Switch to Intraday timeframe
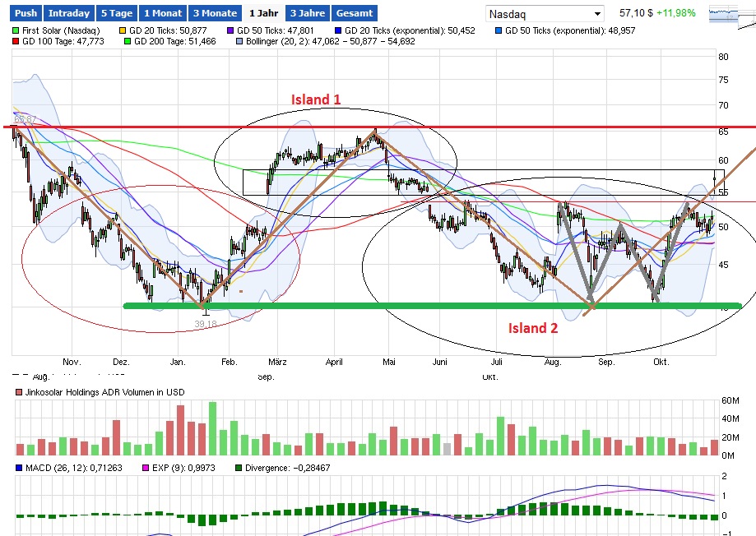Viewport: 756px width, 536px height. (69, 13)
